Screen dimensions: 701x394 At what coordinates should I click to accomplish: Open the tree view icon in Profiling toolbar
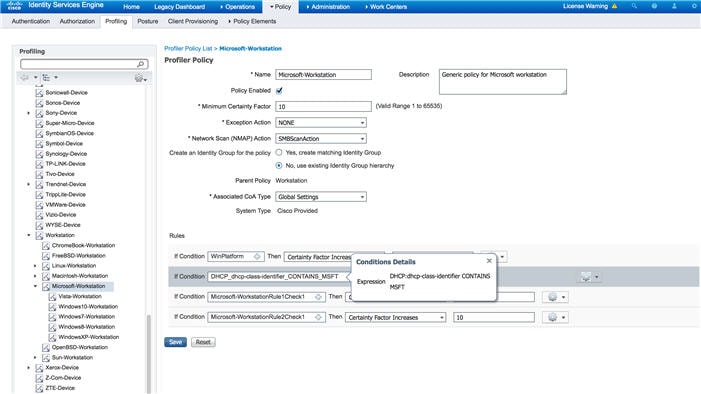click(x=46, y=78)
